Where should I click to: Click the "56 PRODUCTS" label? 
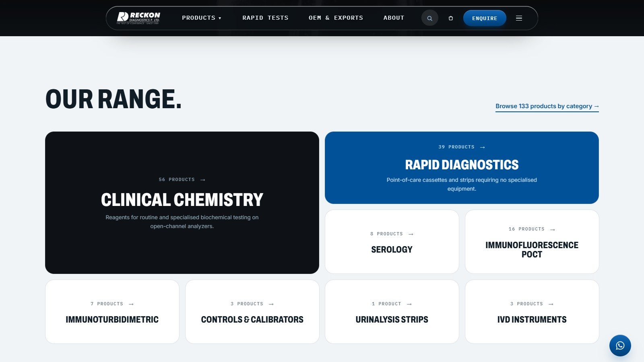(177, 179)
